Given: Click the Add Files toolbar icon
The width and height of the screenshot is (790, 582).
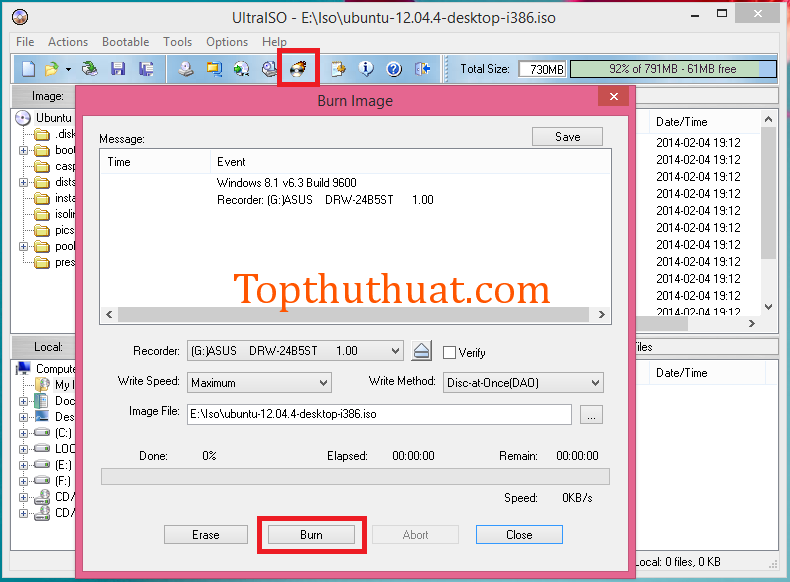Looking at the screenshot, I should coord(338,69).
